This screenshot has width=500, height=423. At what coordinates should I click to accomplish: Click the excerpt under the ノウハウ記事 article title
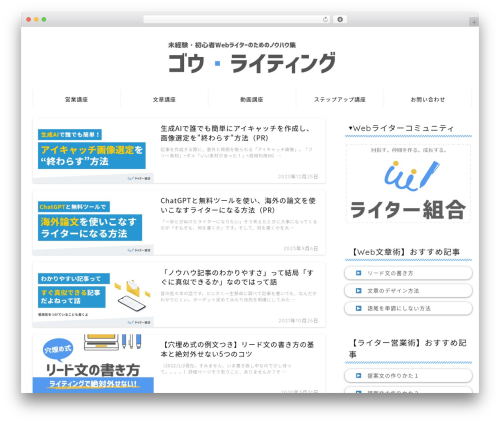pyautogui.click(x=239, y=297)
